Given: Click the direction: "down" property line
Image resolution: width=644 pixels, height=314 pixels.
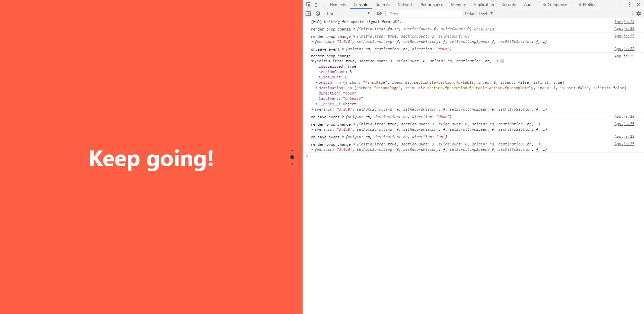Looking at the screenshot, I should coord(337,93).
